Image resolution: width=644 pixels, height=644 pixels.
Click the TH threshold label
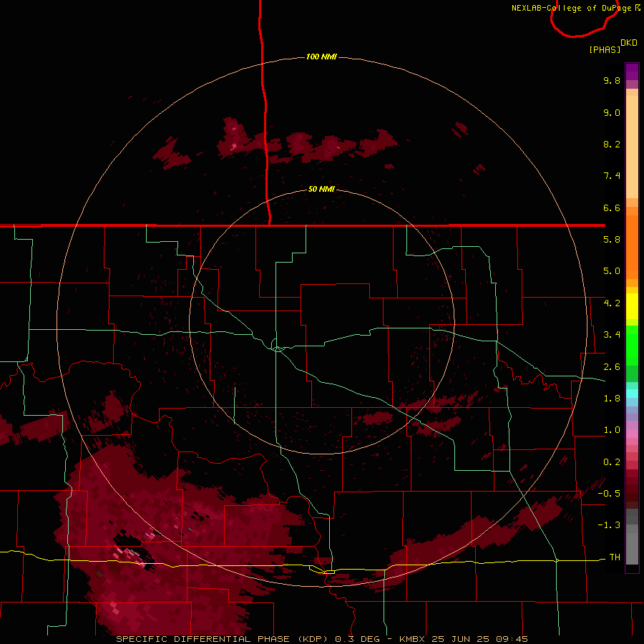615,557
